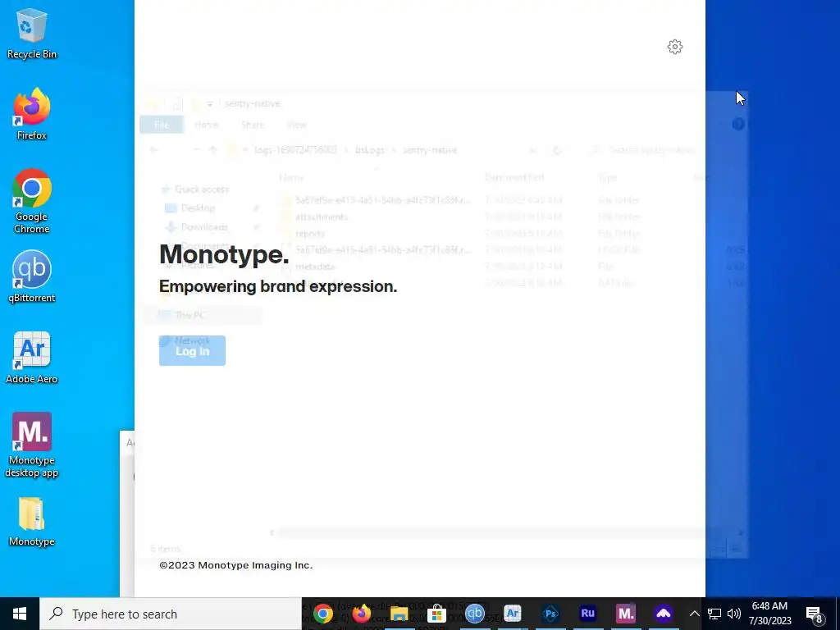Open Photoshop from the taskbar
Viewport: 840px width, 630px height.
[x=550, y=614]
